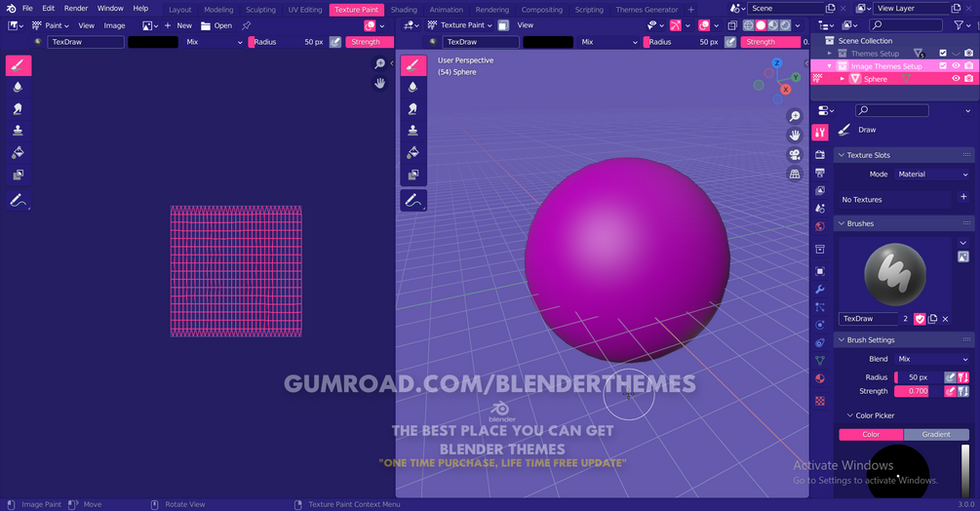
Task: Open the Image menu in the image editor
Action: [x=114, y=25]
